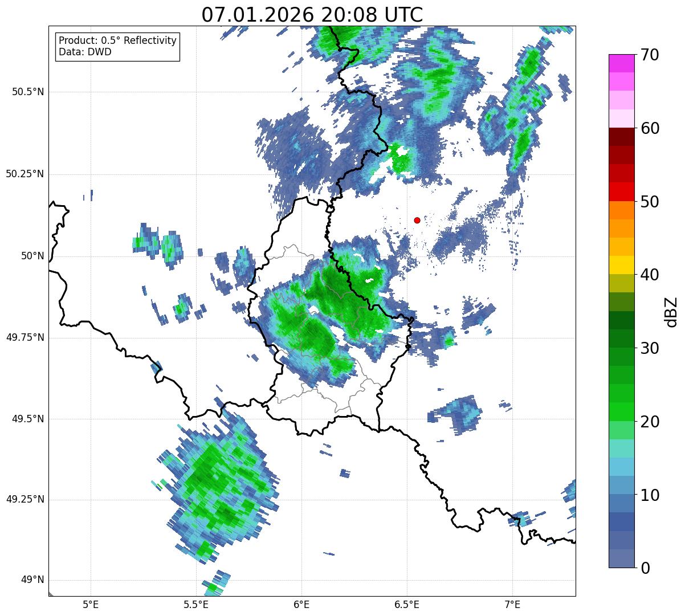Click the colorbar label "50"
This screenshot has height=616, width=685.
[650, 201]
